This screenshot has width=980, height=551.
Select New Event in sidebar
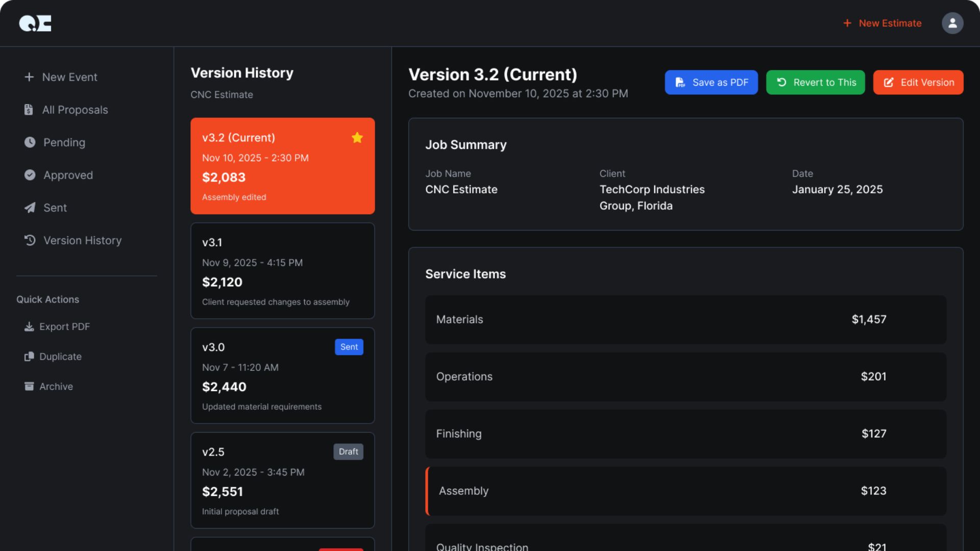[69, 77]
